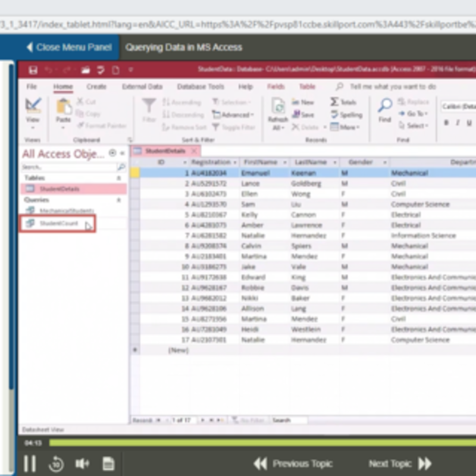Pause the video playback
Image resolution: width=476 pixels, height=476 pixels.
[30, 464]
